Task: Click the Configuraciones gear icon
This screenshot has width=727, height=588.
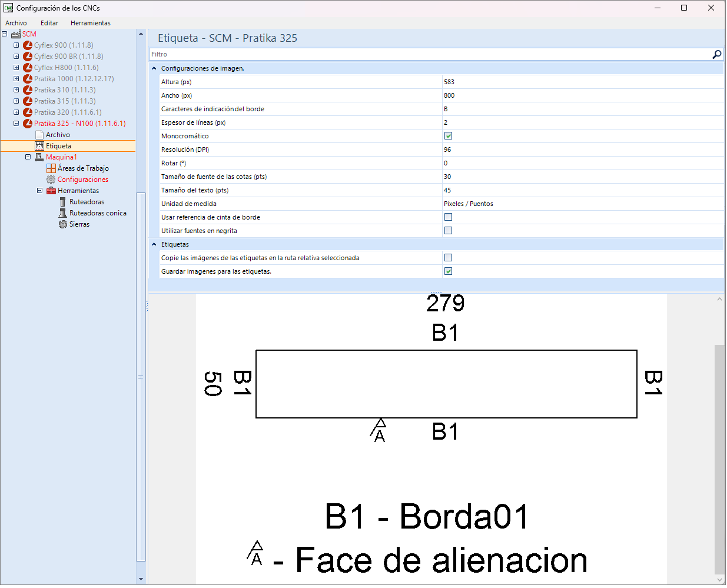Action: [x=51, y=180]
